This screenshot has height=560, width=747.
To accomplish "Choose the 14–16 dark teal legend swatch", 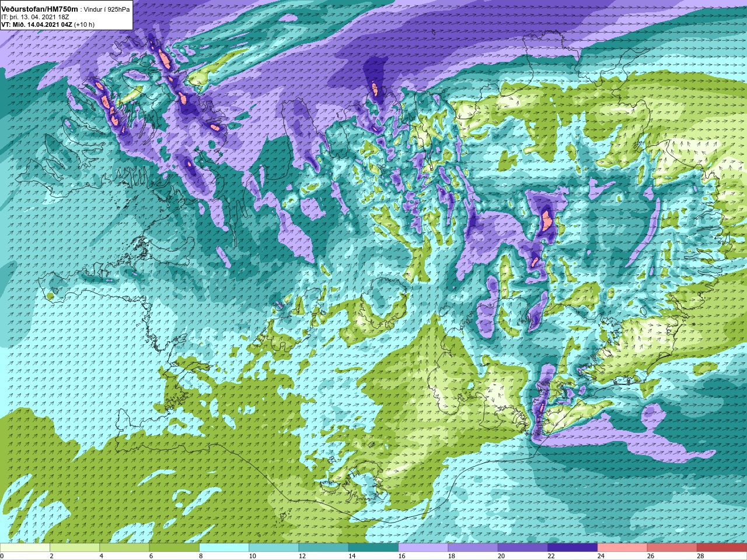I will 373,548.
